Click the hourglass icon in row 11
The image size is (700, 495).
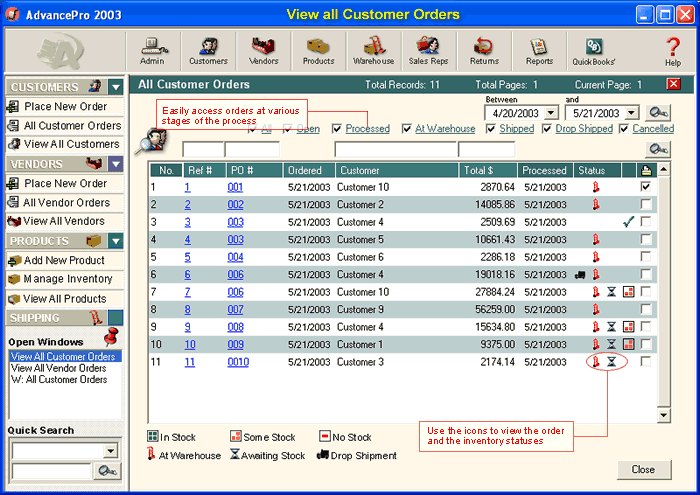pyautogui.click(x=612, y=362)
